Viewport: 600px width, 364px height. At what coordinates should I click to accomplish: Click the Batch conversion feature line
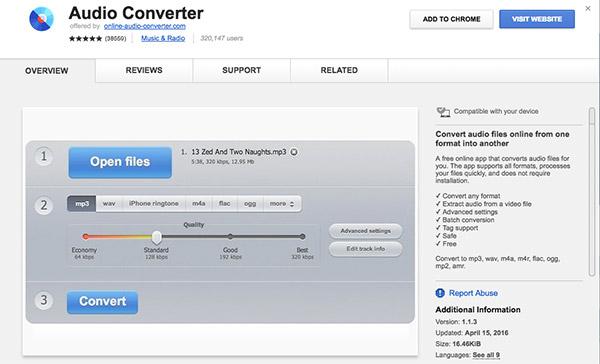[465, 220]
